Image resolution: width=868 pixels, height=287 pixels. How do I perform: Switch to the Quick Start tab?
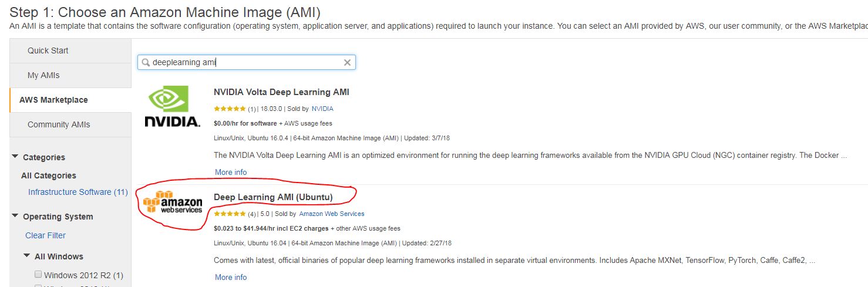pyautogui.click(x=70, y=50)
